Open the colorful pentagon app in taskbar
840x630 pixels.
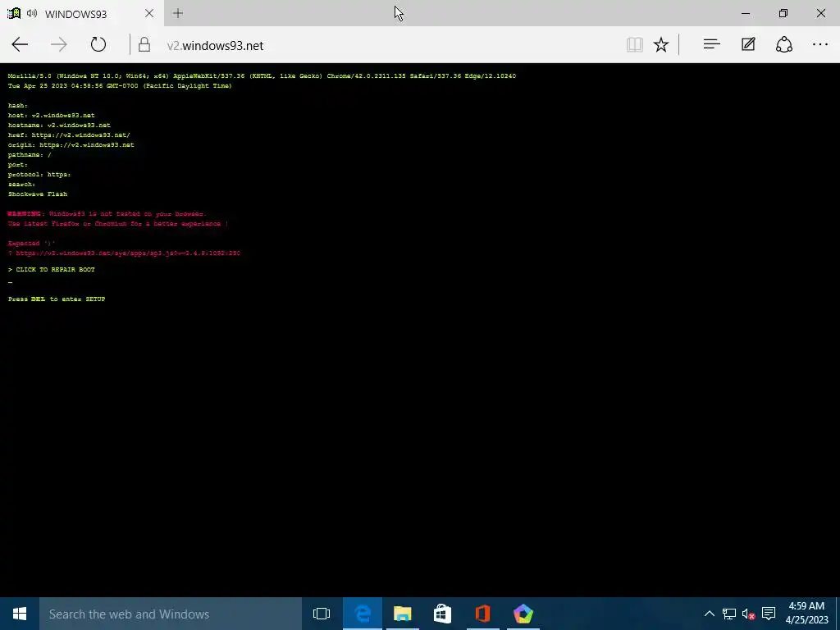523,614
